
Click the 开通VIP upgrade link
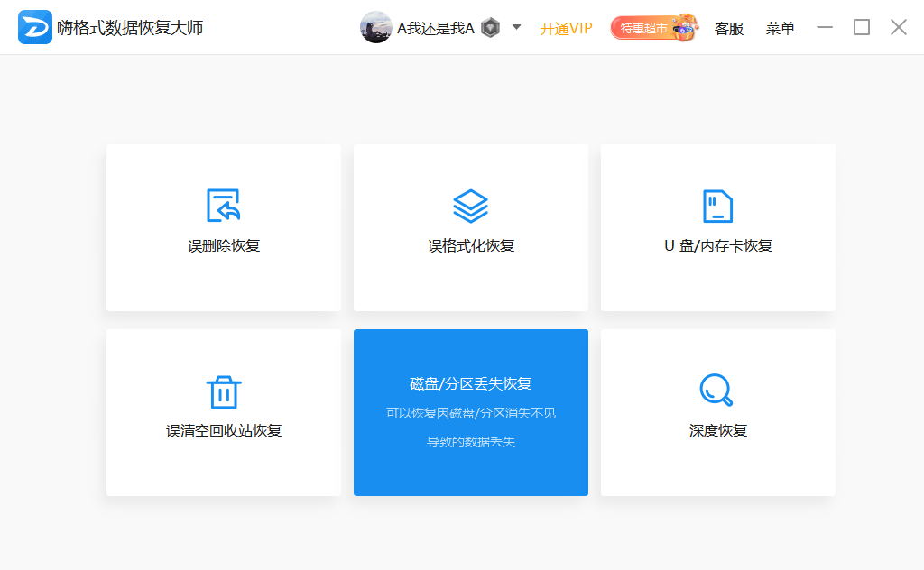(x=566, y=28)
